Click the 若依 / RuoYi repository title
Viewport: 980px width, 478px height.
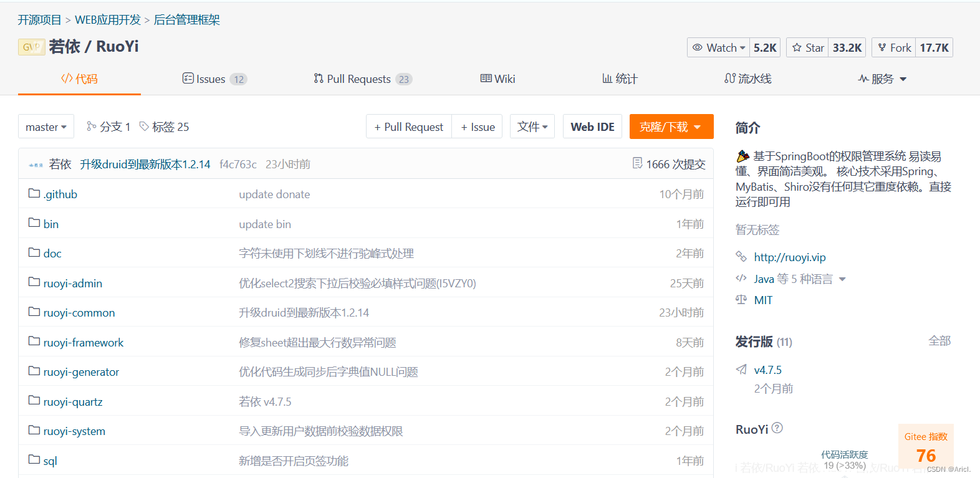pos(94,47)
